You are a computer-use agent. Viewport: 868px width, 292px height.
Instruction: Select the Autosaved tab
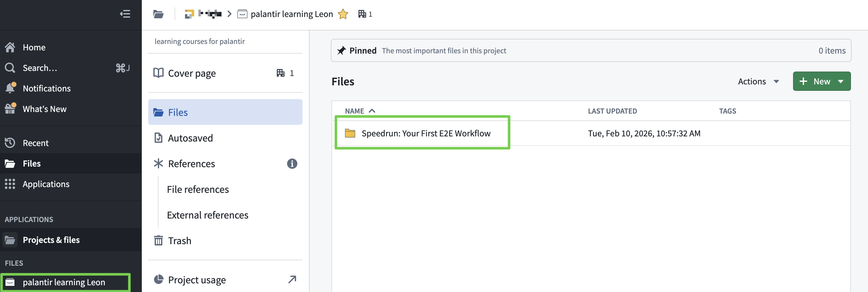tap(190, 138)
